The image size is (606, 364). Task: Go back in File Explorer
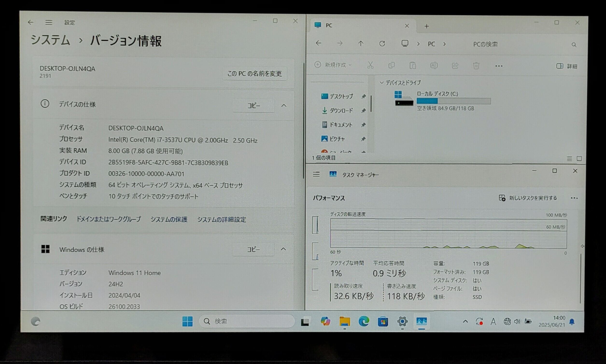(x=318, y=43)
